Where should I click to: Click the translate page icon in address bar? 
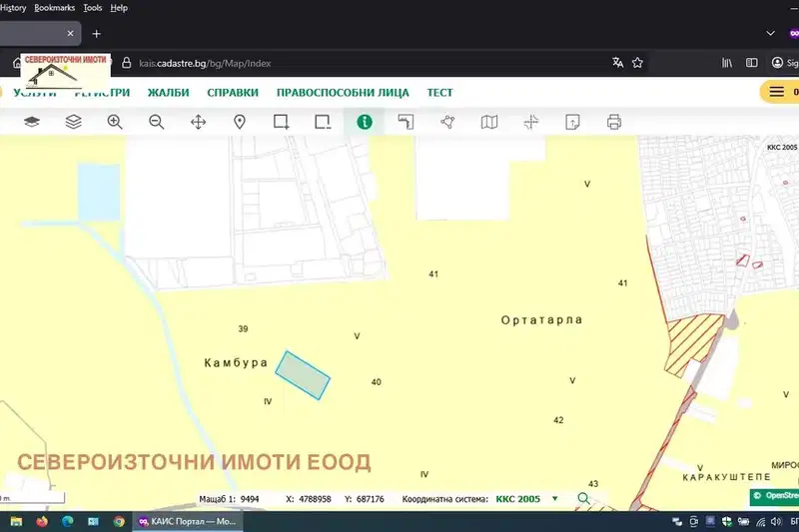point(617,63)
